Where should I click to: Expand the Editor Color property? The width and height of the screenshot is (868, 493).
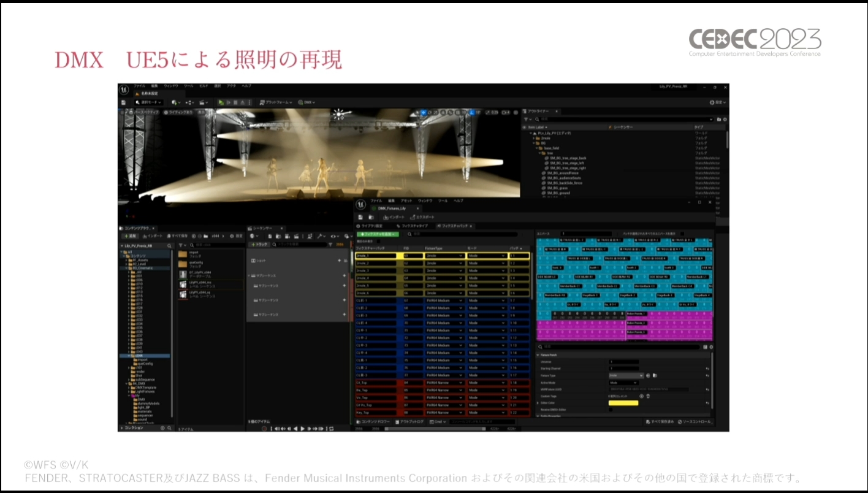(538, 403)
